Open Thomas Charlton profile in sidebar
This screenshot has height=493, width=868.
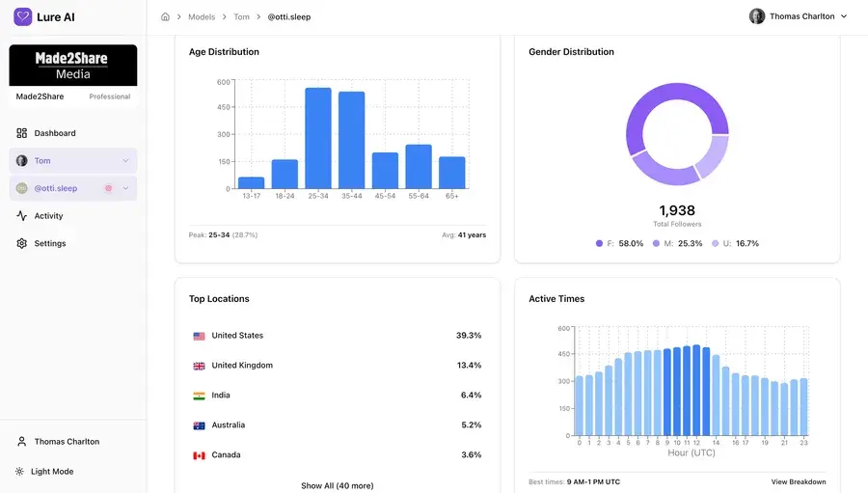point(67,442)
